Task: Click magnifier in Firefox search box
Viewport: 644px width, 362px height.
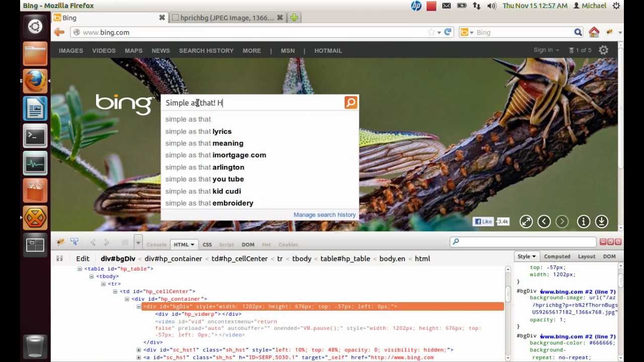Action: (578, 32)
